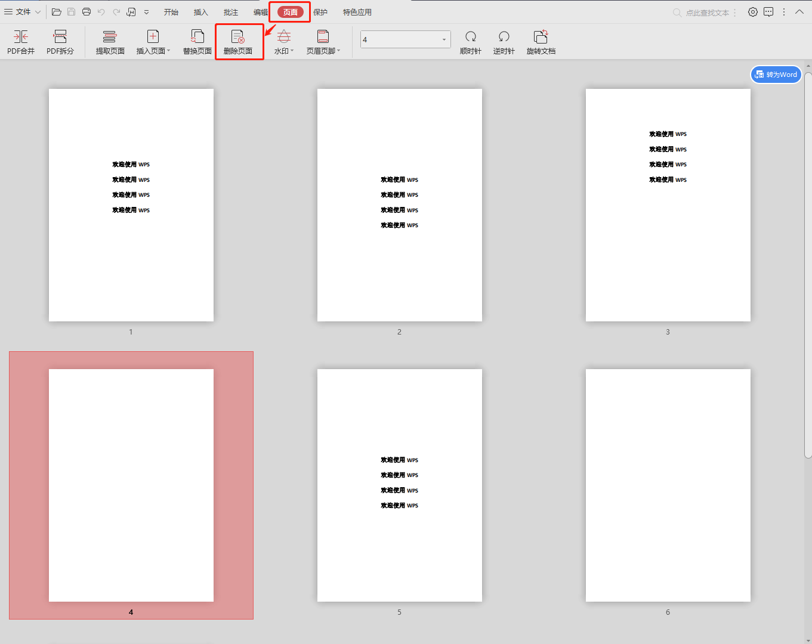Open the print icon in quick toolbar
This screenshot has height=644, width=812.
87,12
